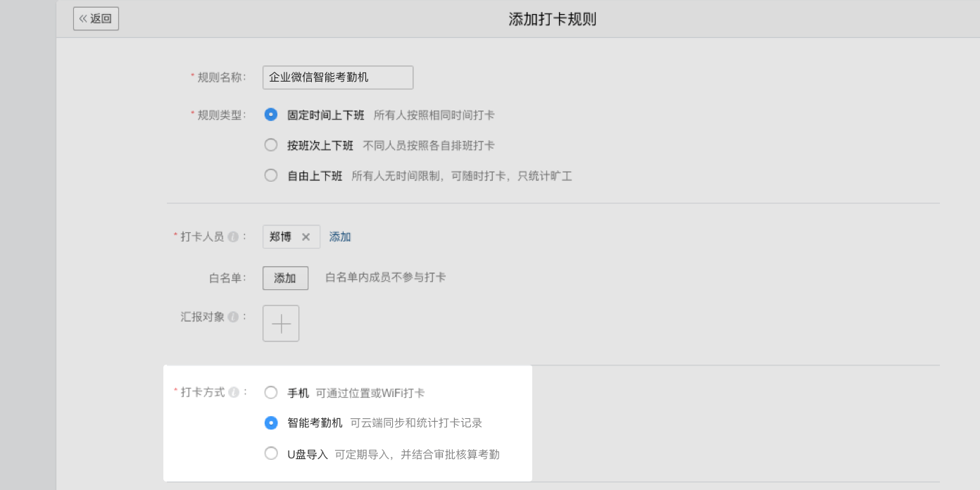Remove 郑博 with the X icon
This screenshot has width=980, height=490.
point(306,237)
